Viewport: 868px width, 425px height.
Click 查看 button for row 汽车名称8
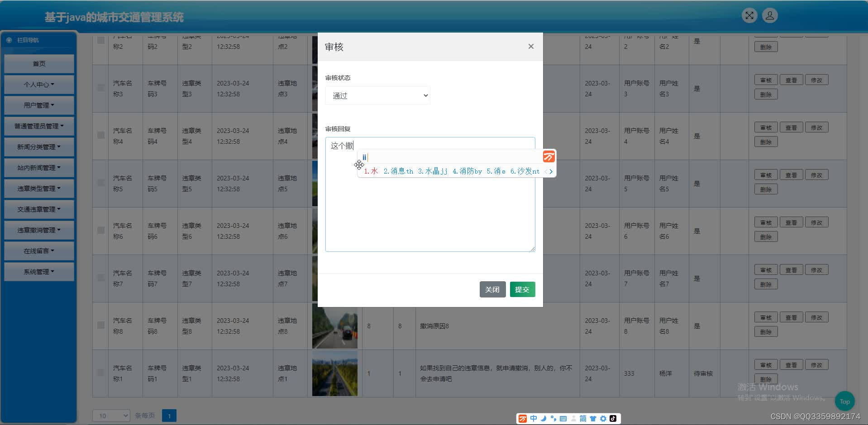click(x=791, y=317)
